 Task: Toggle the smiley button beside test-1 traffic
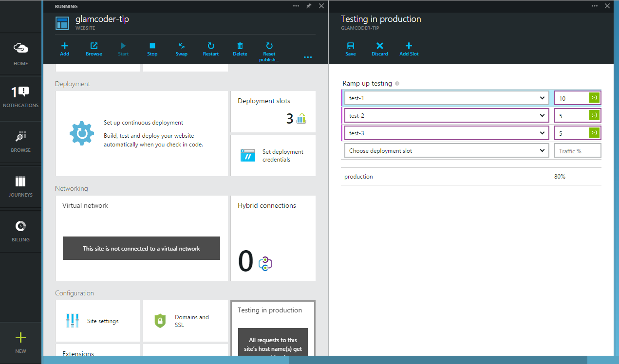[594, 98]
